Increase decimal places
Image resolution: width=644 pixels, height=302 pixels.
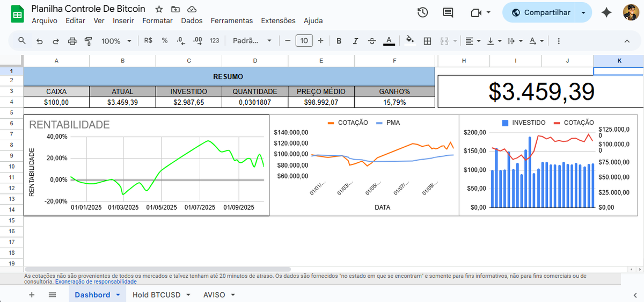pos(197,41)
